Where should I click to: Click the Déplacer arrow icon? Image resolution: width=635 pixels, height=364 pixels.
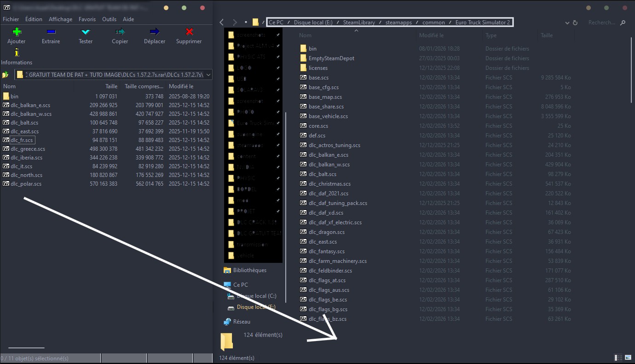coord(155,32)
